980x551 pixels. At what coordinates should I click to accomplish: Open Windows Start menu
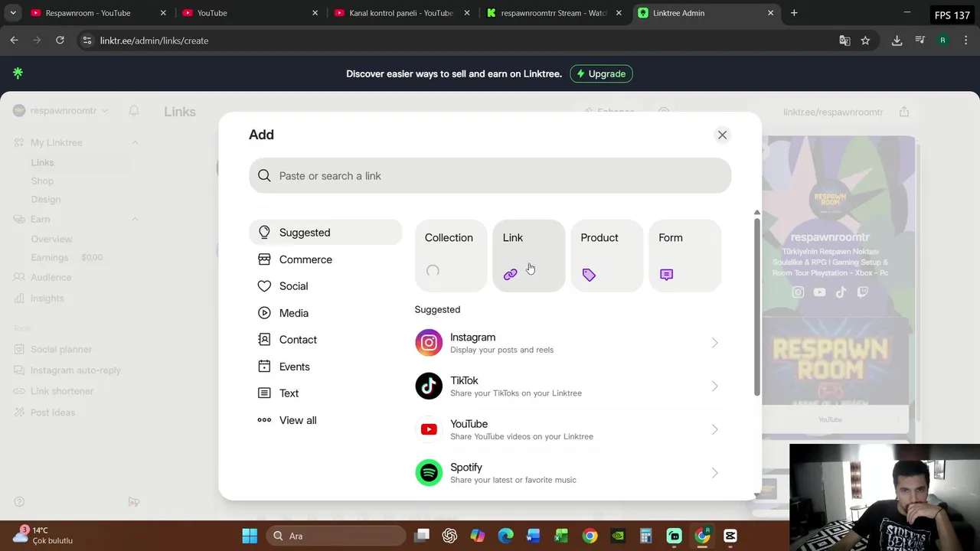pos(250,536)
